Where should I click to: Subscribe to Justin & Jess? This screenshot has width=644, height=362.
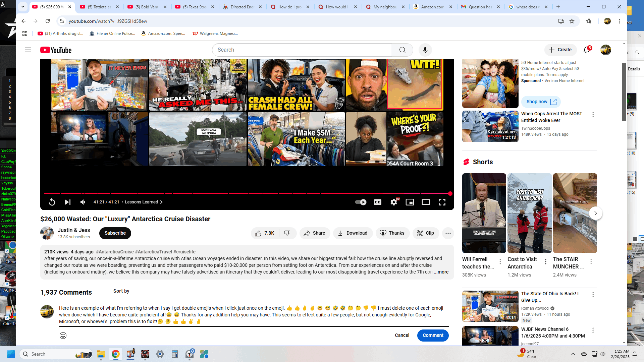115,233
